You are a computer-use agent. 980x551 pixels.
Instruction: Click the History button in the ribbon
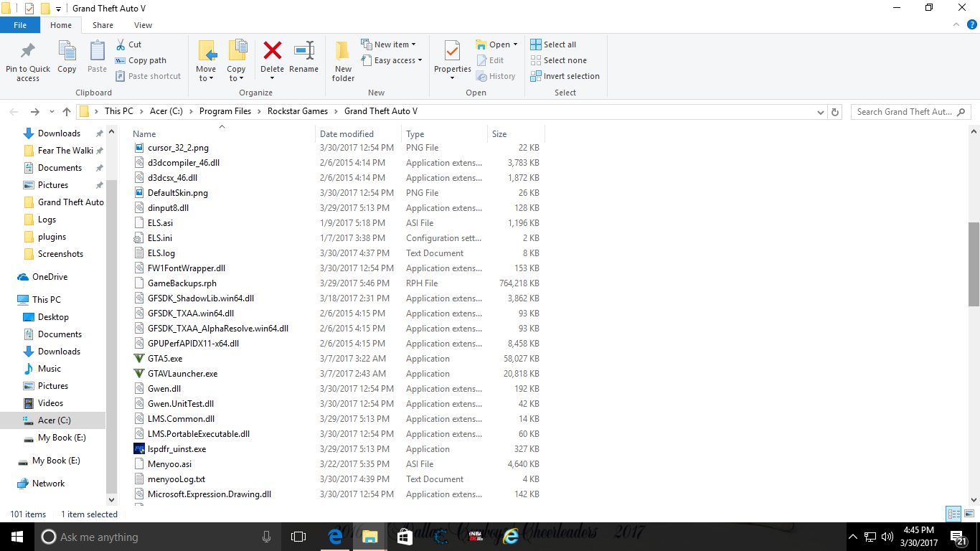(496, 76)
